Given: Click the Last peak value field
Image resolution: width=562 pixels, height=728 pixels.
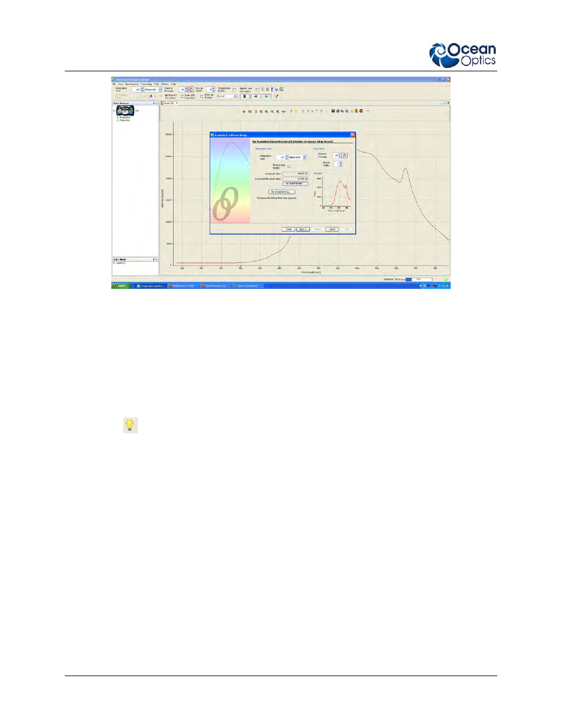Looking at the screenshot, I should tap(295, 174).
